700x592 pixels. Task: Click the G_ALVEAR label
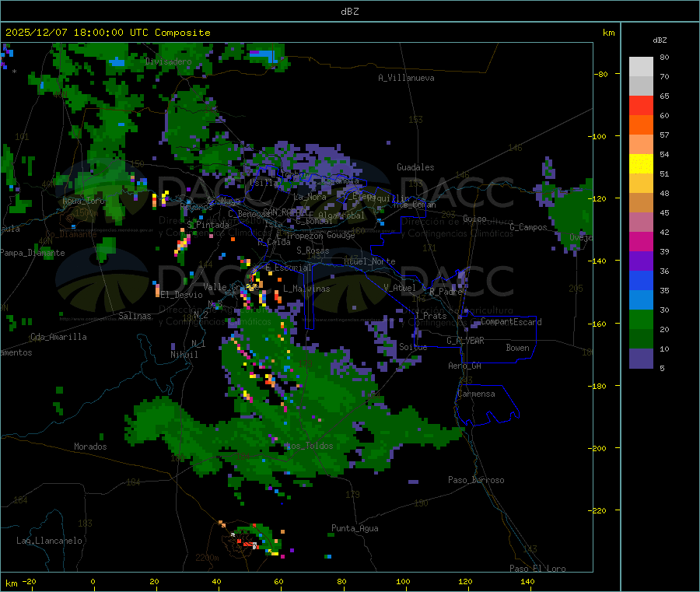pos(465,341)
